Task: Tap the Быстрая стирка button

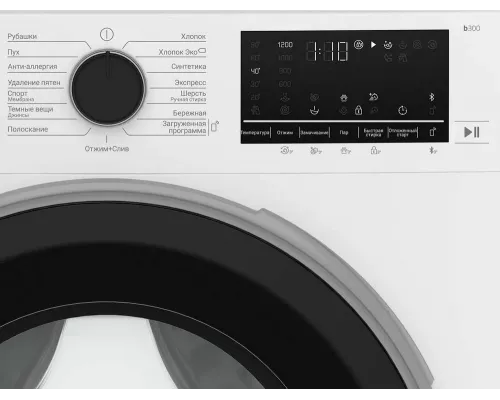Action: pos(373,133)
